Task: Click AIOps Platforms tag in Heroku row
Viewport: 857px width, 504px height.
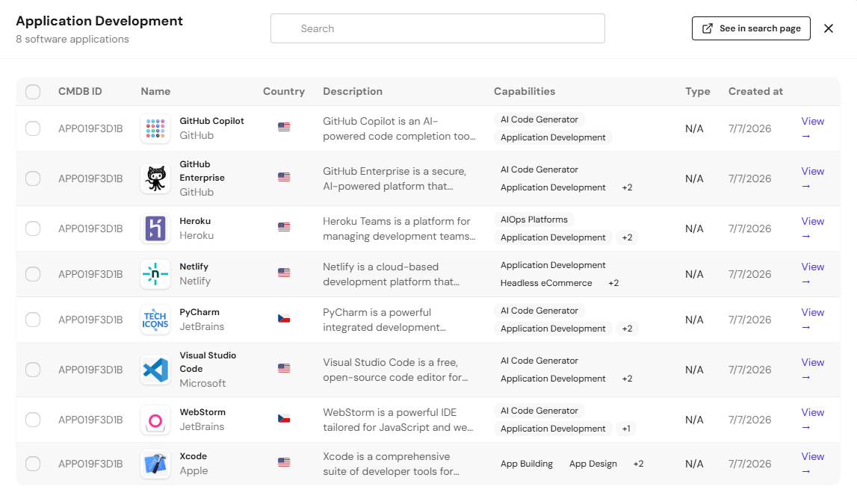Action: tap(534, 220)
